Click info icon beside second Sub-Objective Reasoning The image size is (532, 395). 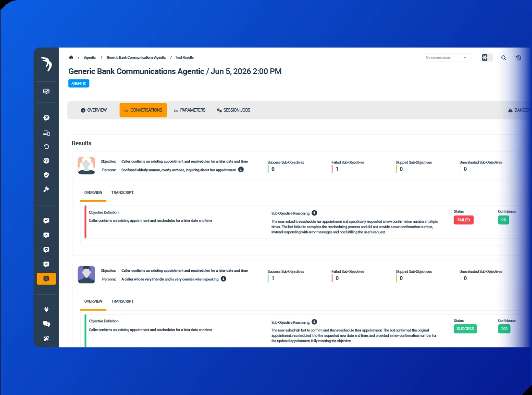[314, 322]
